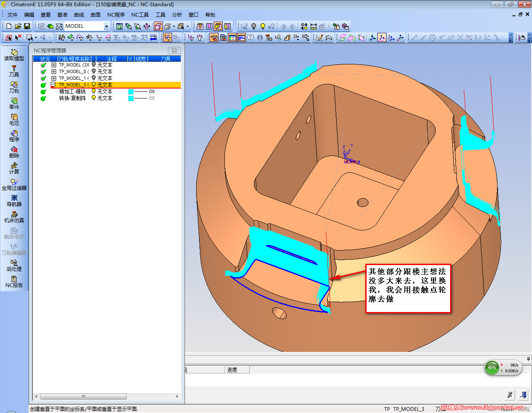Expand the TP_MODEL_0 toolpath node

pos(54,71)
